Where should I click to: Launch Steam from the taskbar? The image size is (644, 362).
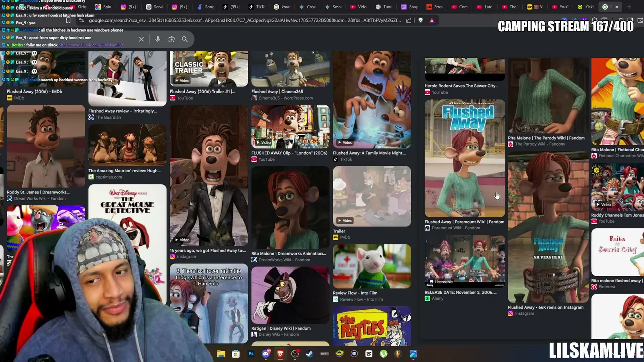click(x=309, y=354)
